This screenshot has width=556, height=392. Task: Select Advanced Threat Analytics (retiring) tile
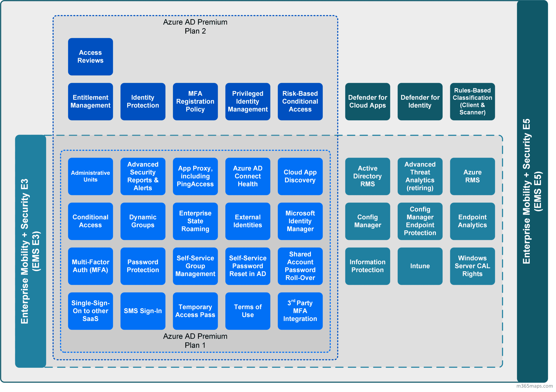point(420,177)
